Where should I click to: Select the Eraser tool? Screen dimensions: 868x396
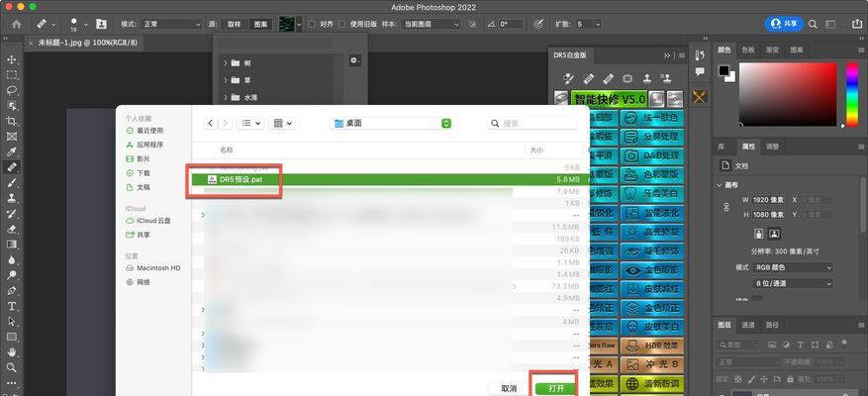[12, 229]
